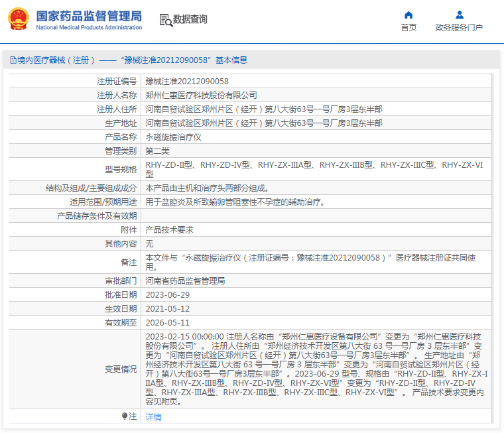Click the 产品名称 row label

(x=121, y=137)
